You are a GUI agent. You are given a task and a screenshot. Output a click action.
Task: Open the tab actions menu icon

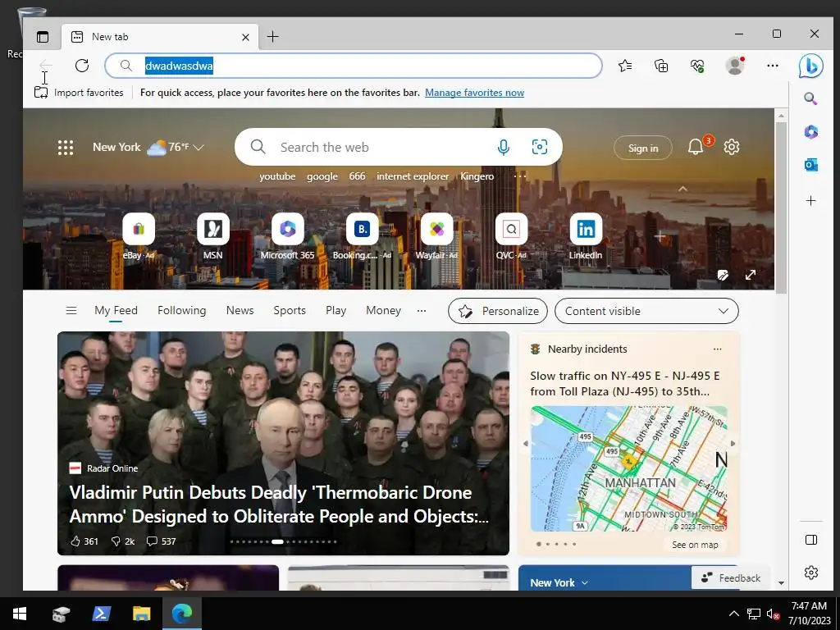43,36
